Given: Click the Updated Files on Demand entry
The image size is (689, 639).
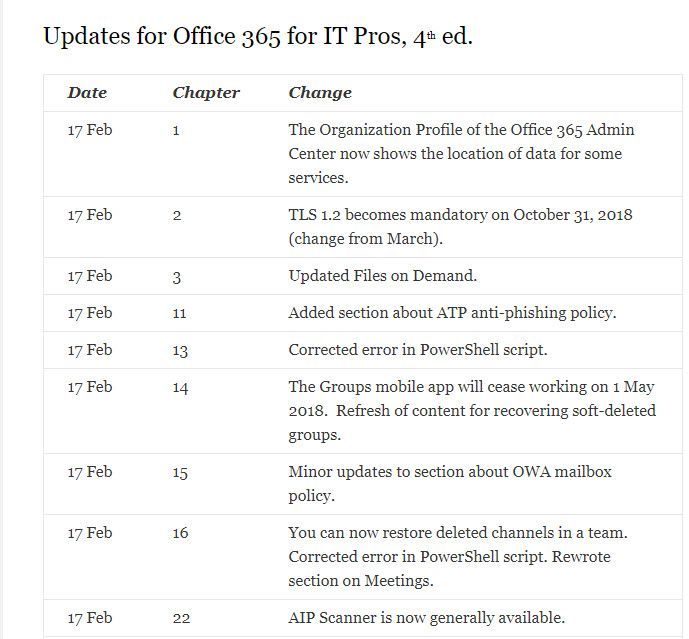Looking at the screenshot, I should [382, 276].
